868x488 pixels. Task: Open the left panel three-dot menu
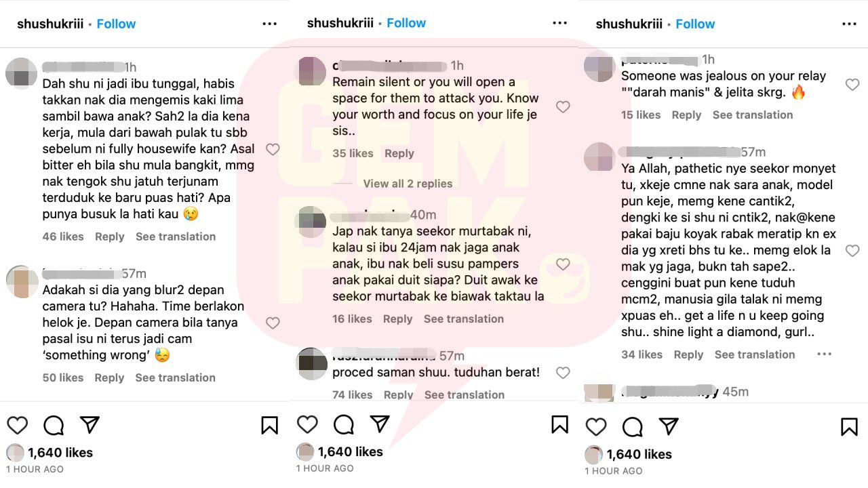click(269, 24)
